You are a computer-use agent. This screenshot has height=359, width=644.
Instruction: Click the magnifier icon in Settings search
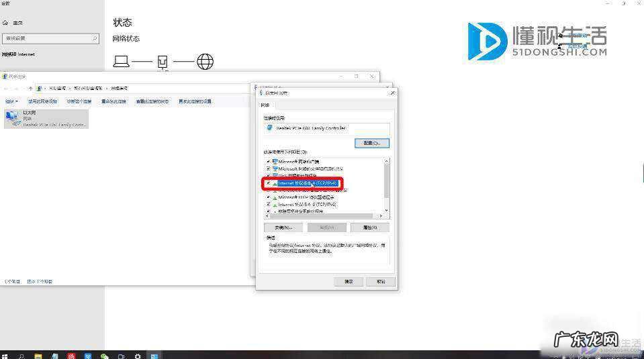(95, 38)
